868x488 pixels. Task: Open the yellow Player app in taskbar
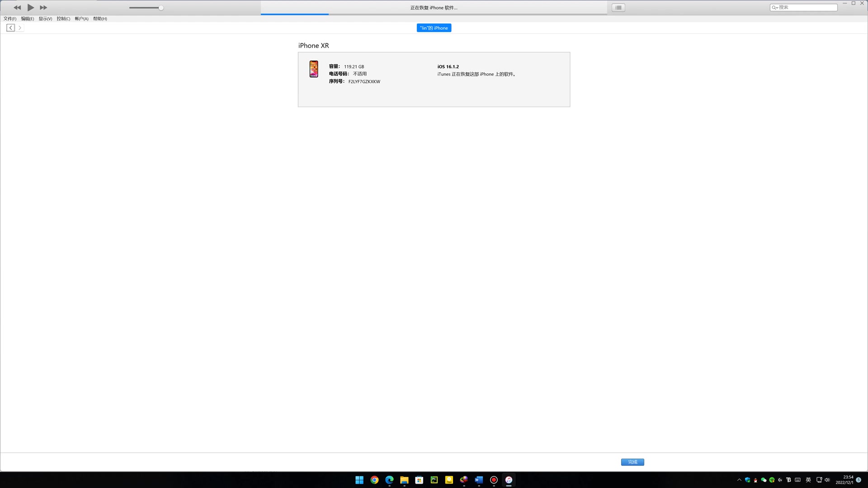[x=449, y=480]
